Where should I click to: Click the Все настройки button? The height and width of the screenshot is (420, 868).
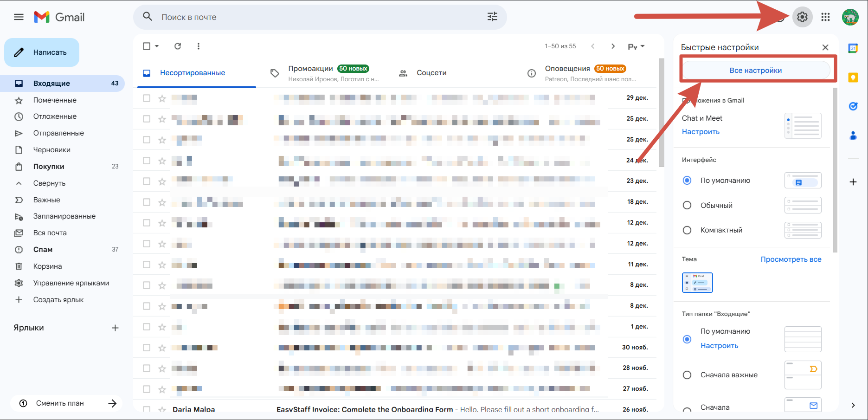pos(756,71)
